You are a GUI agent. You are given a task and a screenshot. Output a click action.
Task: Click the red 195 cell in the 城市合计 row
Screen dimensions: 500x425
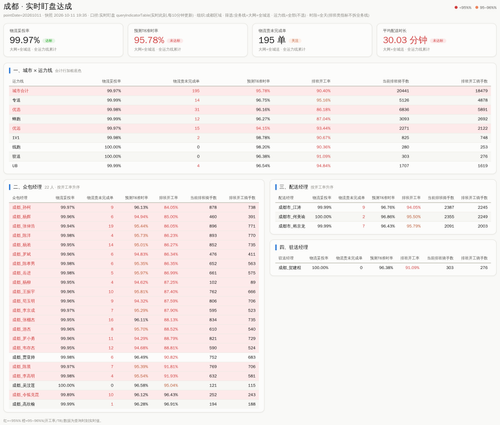click(x=196, y=91)
